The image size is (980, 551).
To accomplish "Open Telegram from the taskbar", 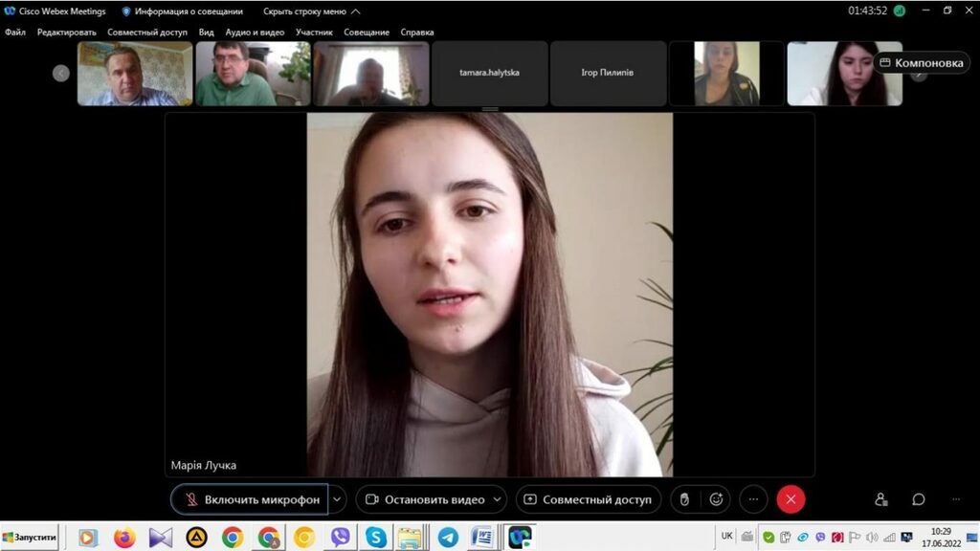I will [x=448, y=538].
